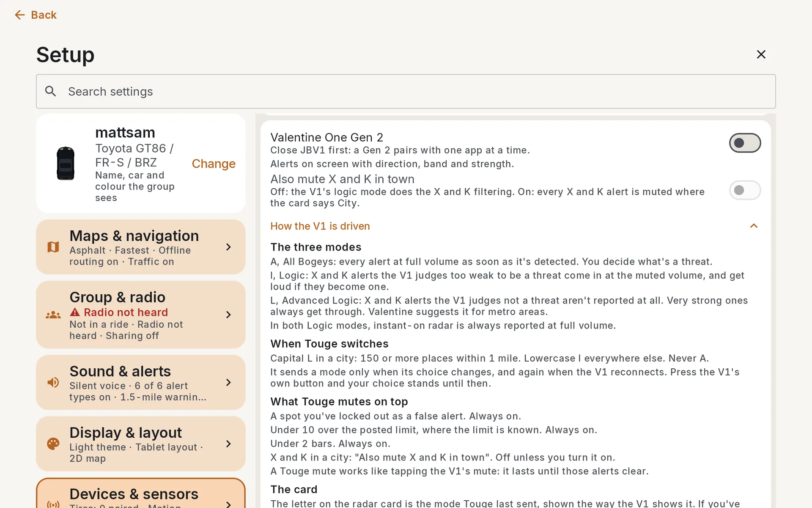The image size is (812, 508).
Task: Expand Group & radio chevron
Action: [x=228, y=315]
